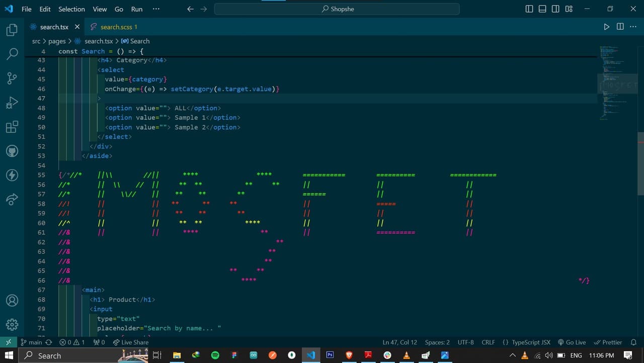Click the Run code play button
The height and width of the screenshot is (363, 644).
606,27
